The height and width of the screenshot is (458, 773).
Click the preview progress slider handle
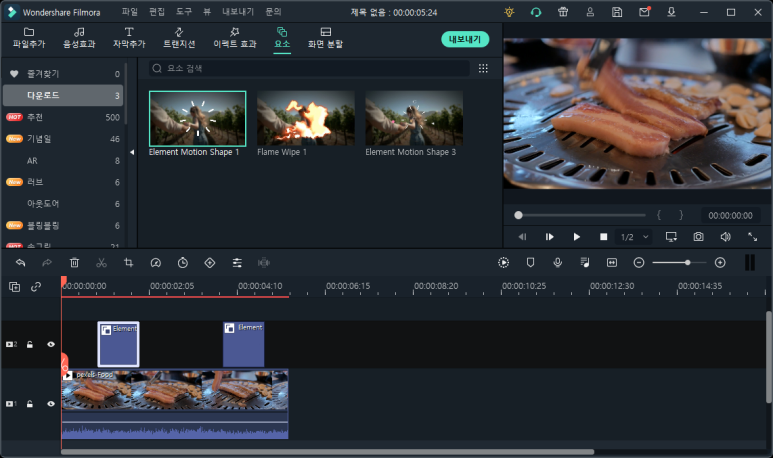518,215
